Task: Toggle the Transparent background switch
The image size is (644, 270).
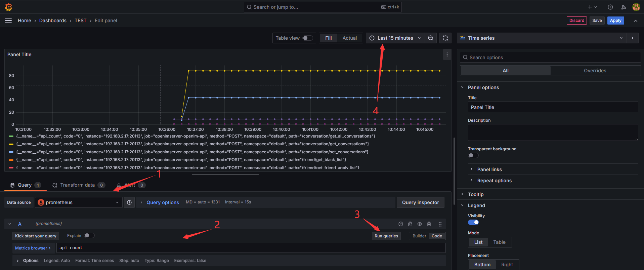Action: [473, 155]
